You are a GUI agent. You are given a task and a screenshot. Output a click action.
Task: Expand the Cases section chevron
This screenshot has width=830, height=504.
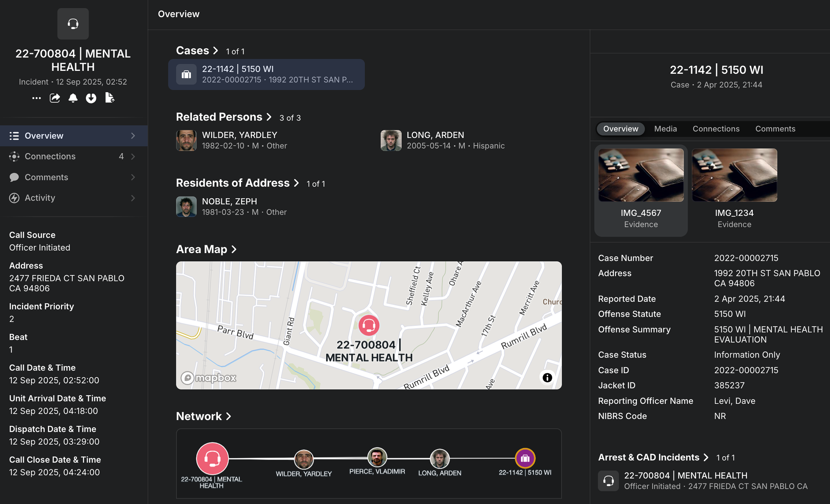[x=216, y=51]
